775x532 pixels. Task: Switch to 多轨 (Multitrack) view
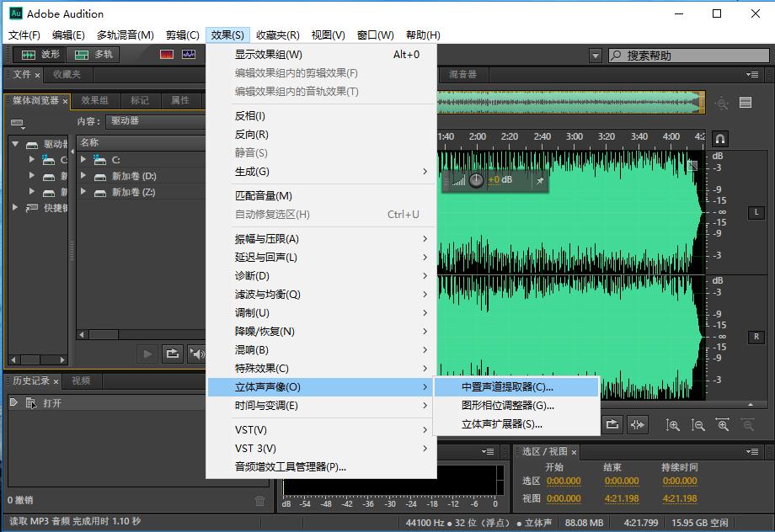coord(91,54)
